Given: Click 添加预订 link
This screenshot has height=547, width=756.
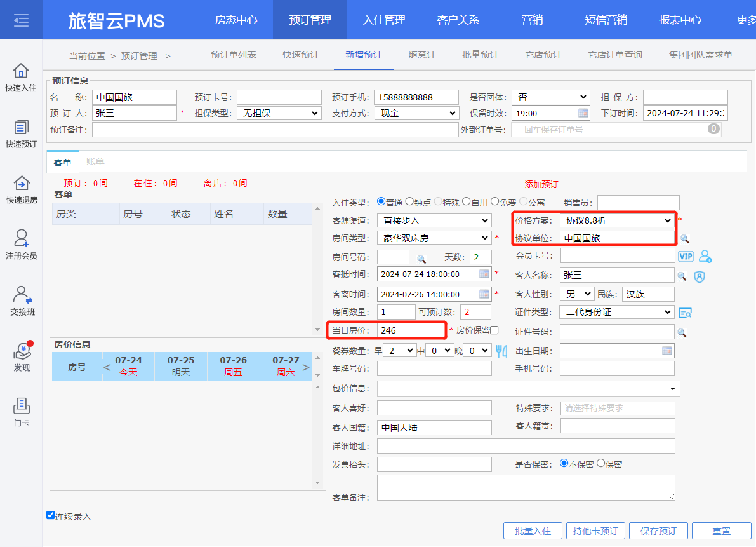Looking at the screenshot, I should click(x=541, y=184).
